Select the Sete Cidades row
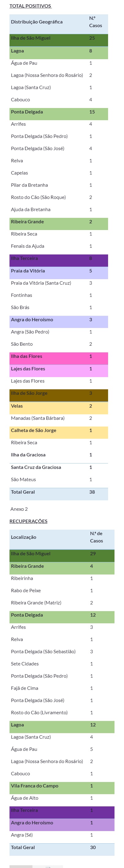The image size is (124, 868). pos(62,664)
